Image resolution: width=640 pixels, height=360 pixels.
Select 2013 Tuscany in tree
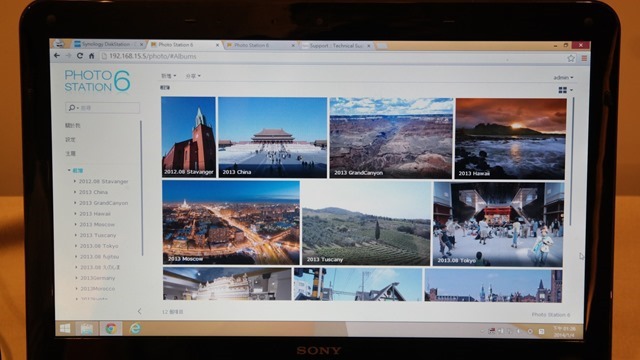click(98, 235)
